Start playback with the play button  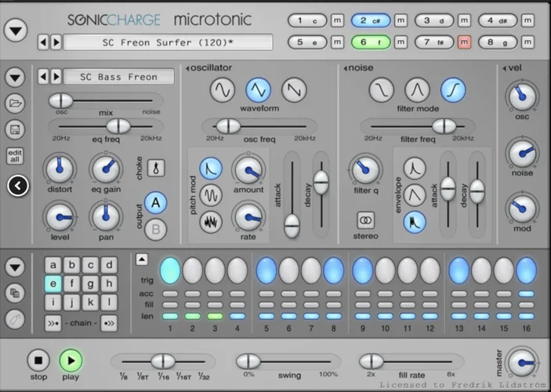pos(71,361)
